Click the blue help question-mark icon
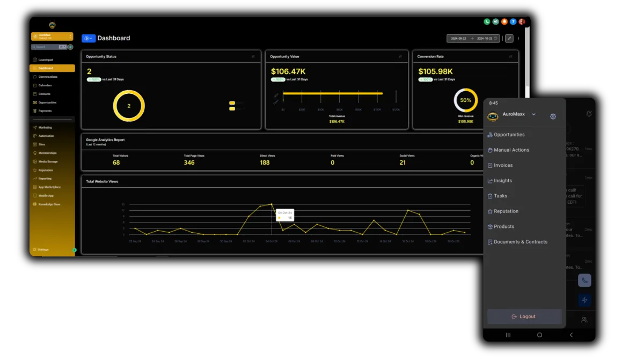This screenshot has height=362, width=644. coord(513,22)
